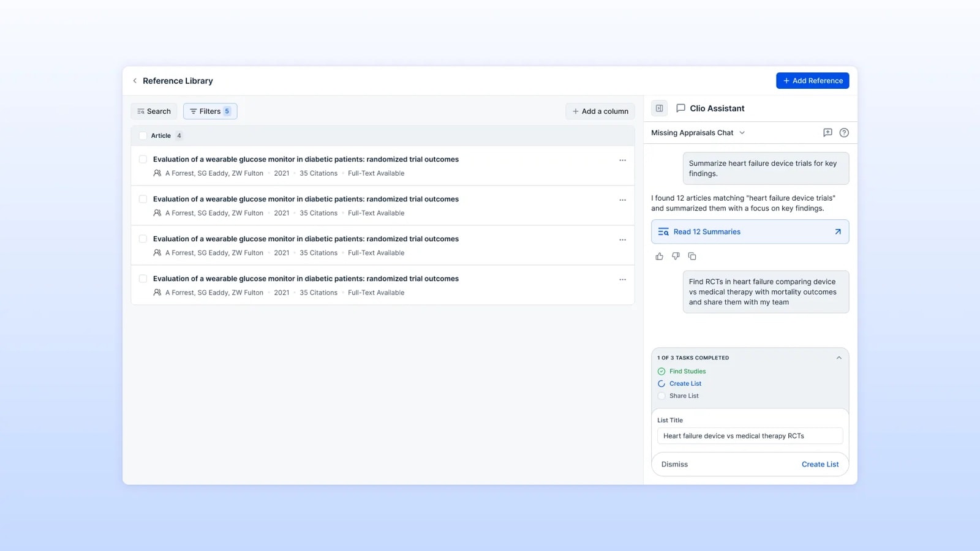The image size is (980, 551).
Task: Click the "Summarize heart failure device trials" message
Action: click(x=766, y=168)
